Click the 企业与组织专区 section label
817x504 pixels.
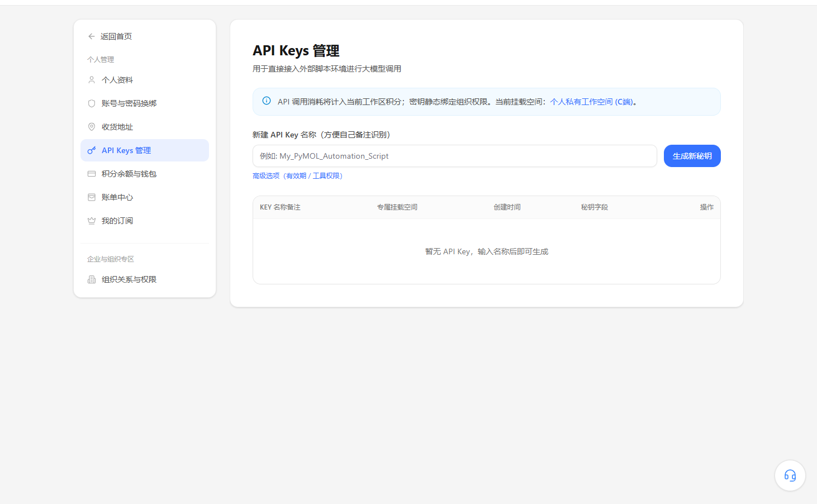coord(111,259)
